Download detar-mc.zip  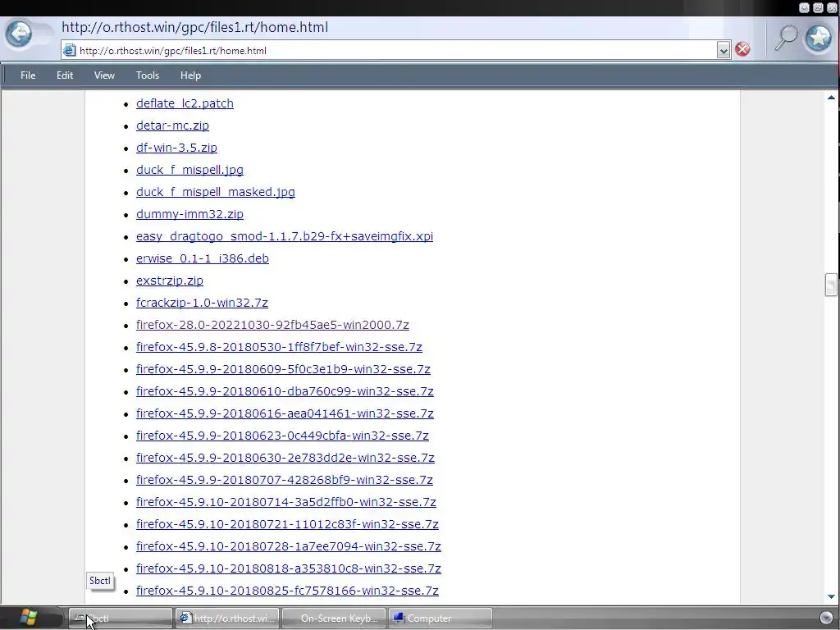[172, 126]
